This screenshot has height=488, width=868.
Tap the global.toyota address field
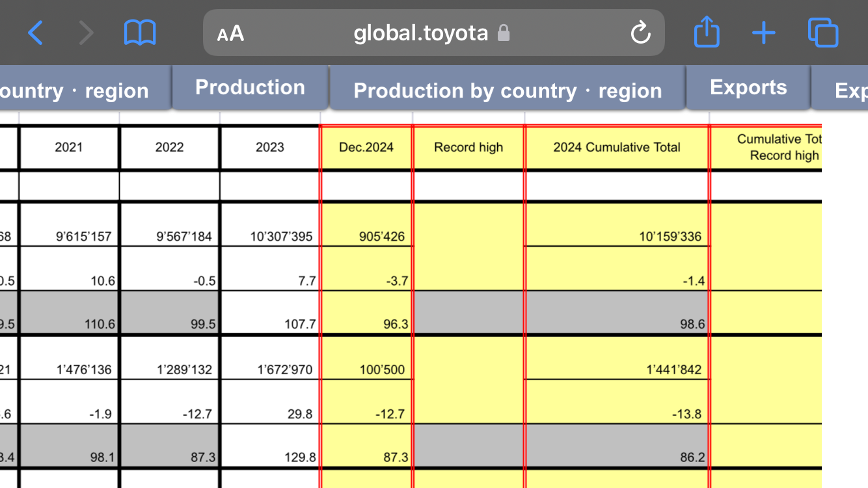coord(434,33)
